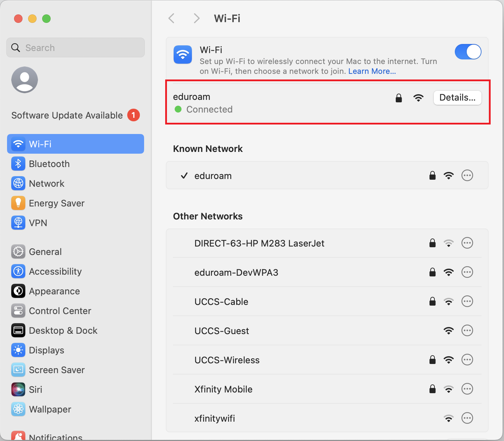Open more options for UCCS-Cable
This screenshot has height=441, width=504.
[467, 301]
